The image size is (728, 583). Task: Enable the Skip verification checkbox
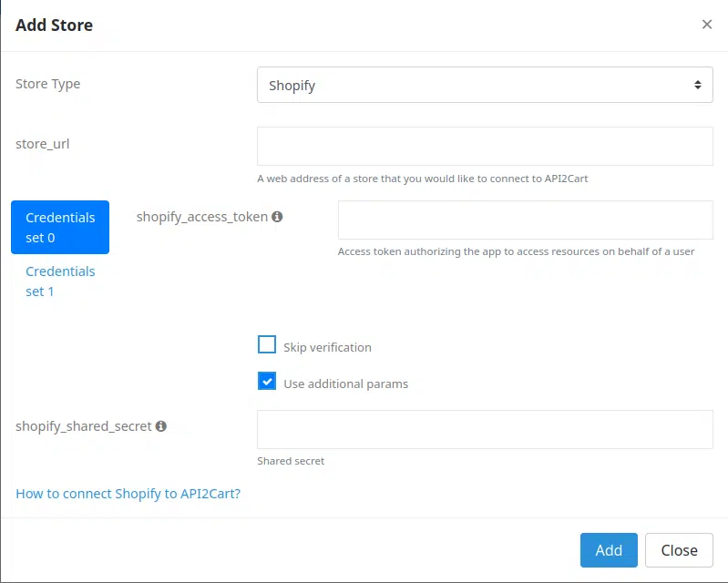click(267, 345)
